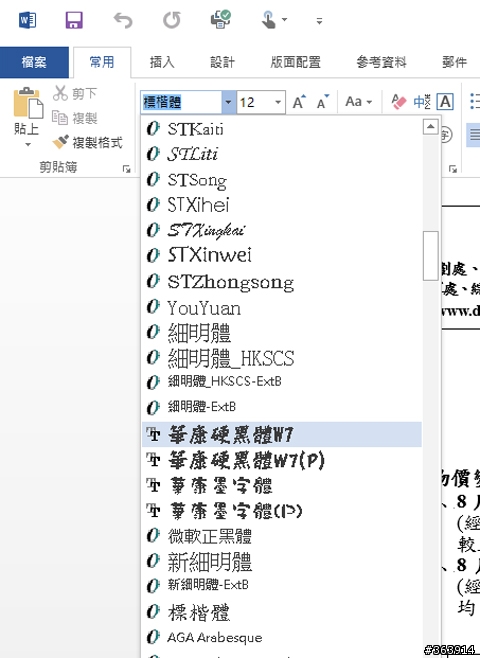Click the font size box showing 12
The height and width of the screenshot is (658, 480).
tap(255, 102)
